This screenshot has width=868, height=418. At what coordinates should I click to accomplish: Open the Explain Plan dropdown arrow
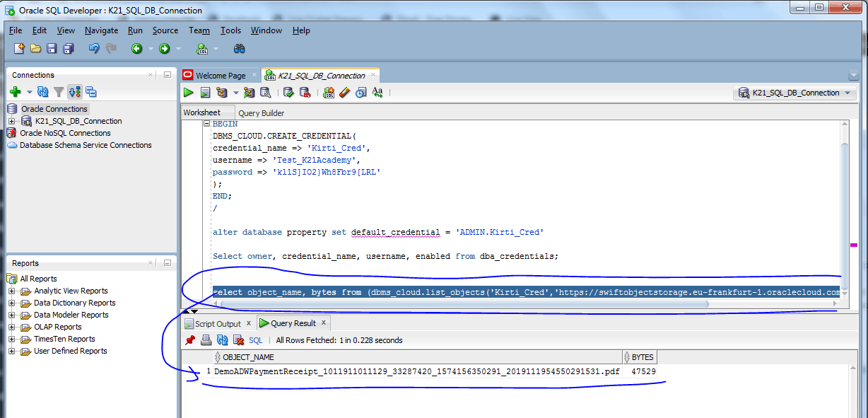tap(235, 93)
